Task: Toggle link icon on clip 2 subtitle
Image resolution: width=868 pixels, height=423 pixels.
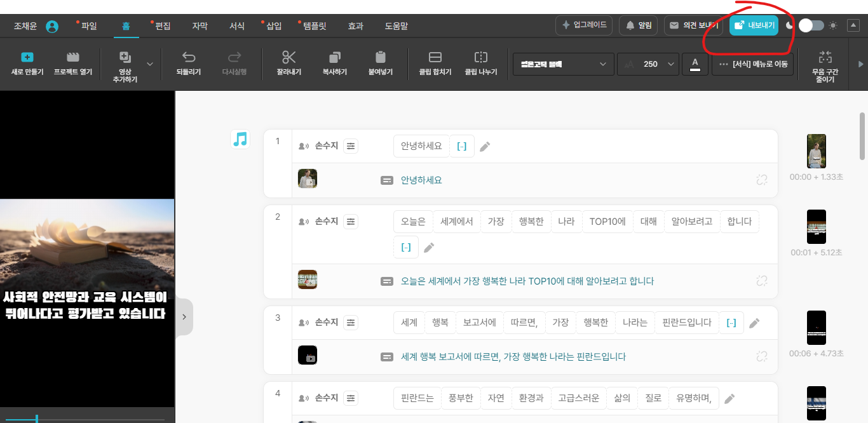Action: (x=762, y=281)
